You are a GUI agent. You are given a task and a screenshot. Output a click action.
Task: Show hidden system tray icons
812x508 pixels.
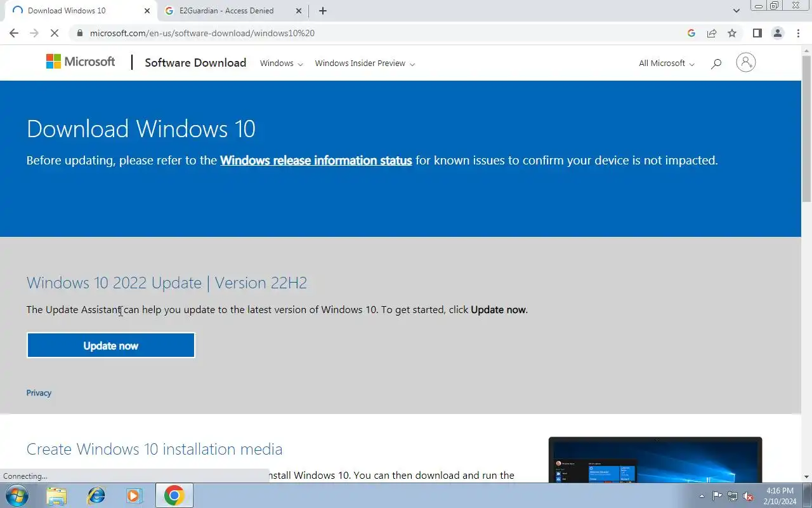(702, 496)
